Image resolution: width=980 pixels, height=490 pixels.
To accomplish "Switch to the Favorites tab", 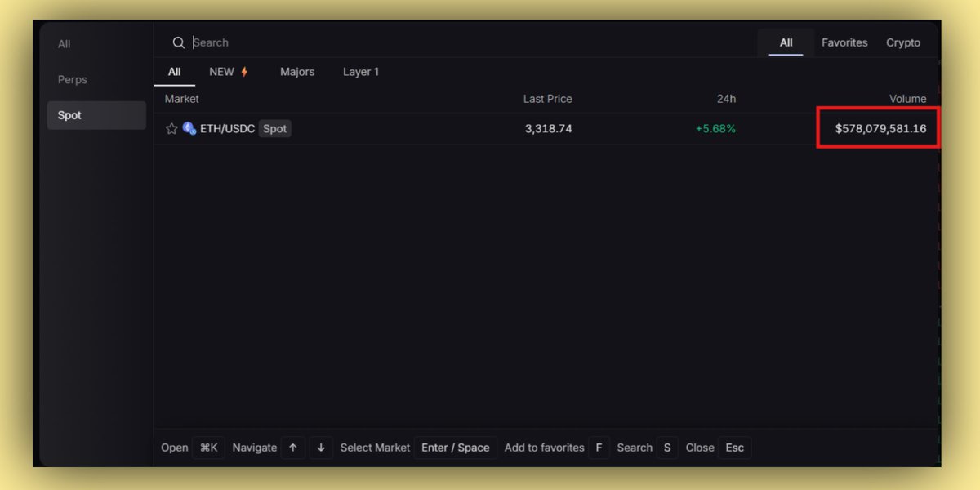I will pos(844,42).
